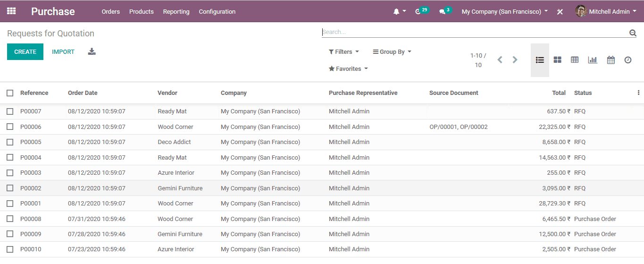Switch to activity view
This screenshot has width=644, height=264.
point(628,60)
